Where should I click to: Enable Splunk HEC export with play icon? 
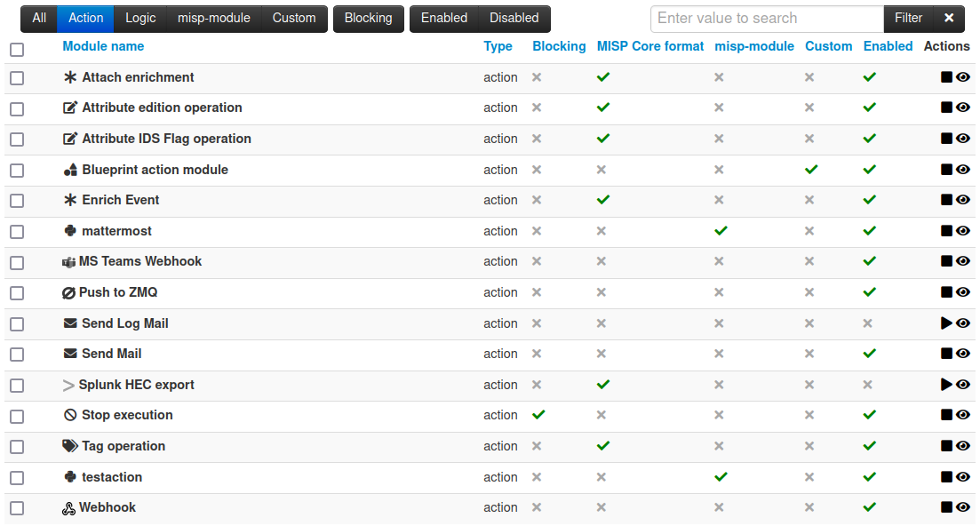[x=946, y=385]
